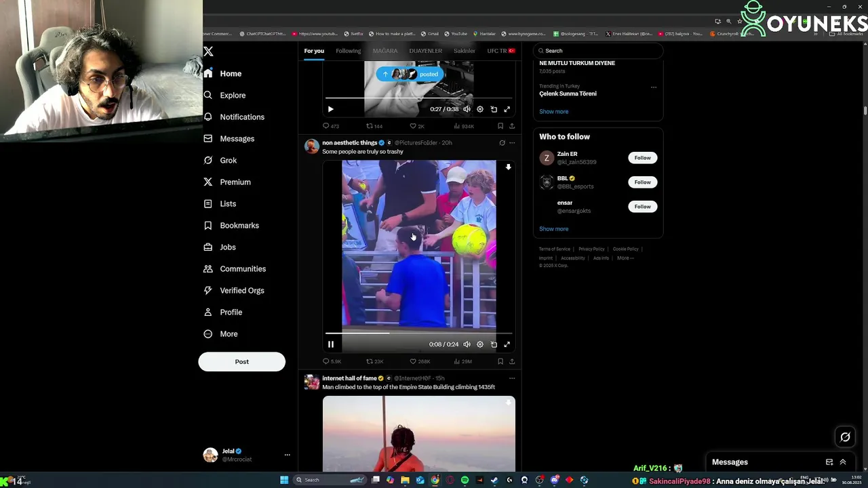Reply to top post with 473 comments

331,126
